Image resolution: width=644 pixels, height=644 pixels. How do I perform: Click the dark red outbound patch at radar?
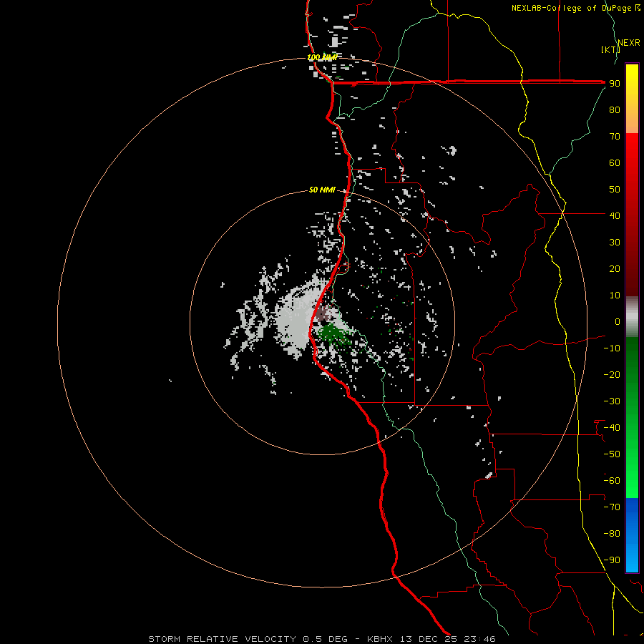click(323, 313)
